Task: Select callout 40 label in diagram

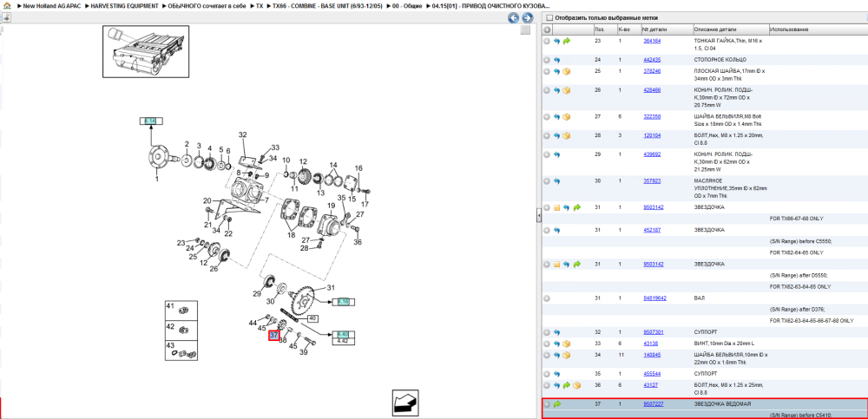Action: [x=312, y=318]
